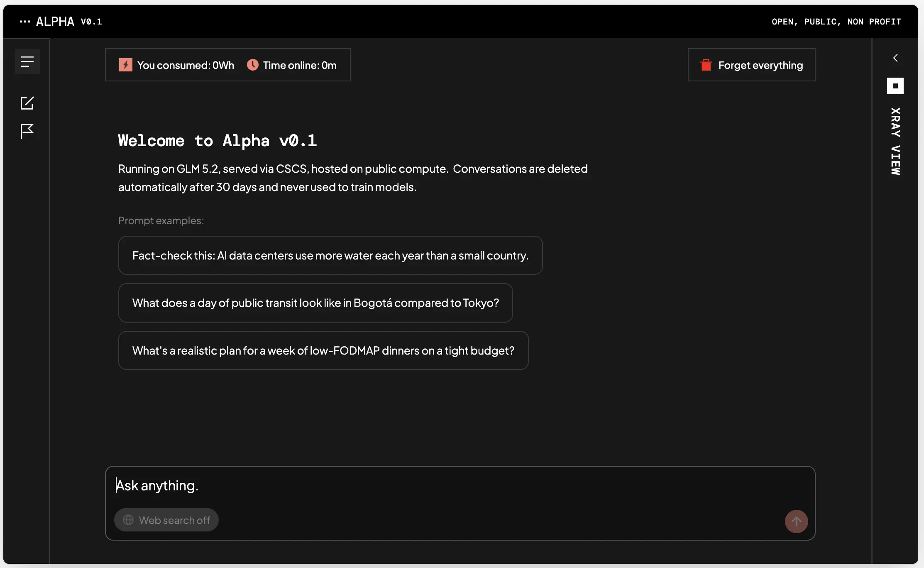924x568 pixels.
Task: Click the Running on GLM 5.2 description
Action: pos(353,178)
